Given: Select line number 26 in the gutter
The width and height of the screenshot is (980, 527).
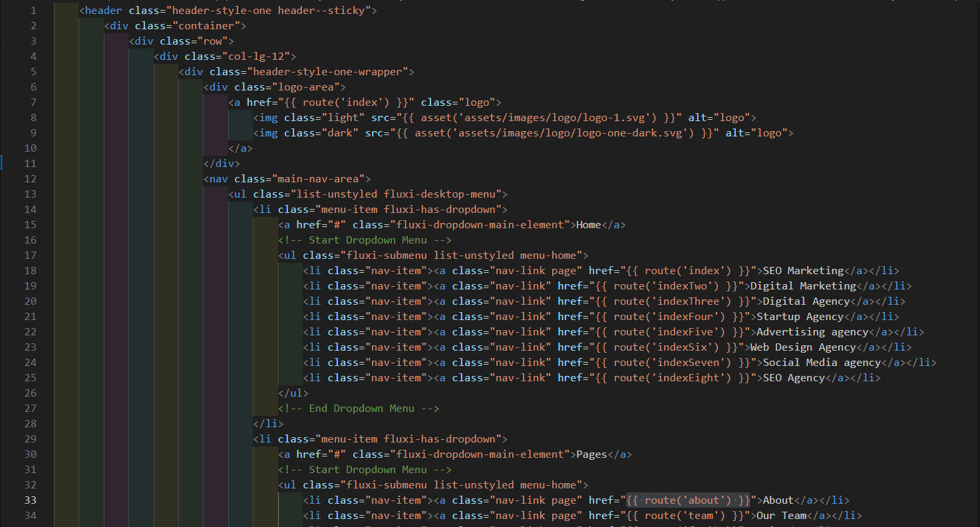Looking at the screenshot, I should click(31, 393).
